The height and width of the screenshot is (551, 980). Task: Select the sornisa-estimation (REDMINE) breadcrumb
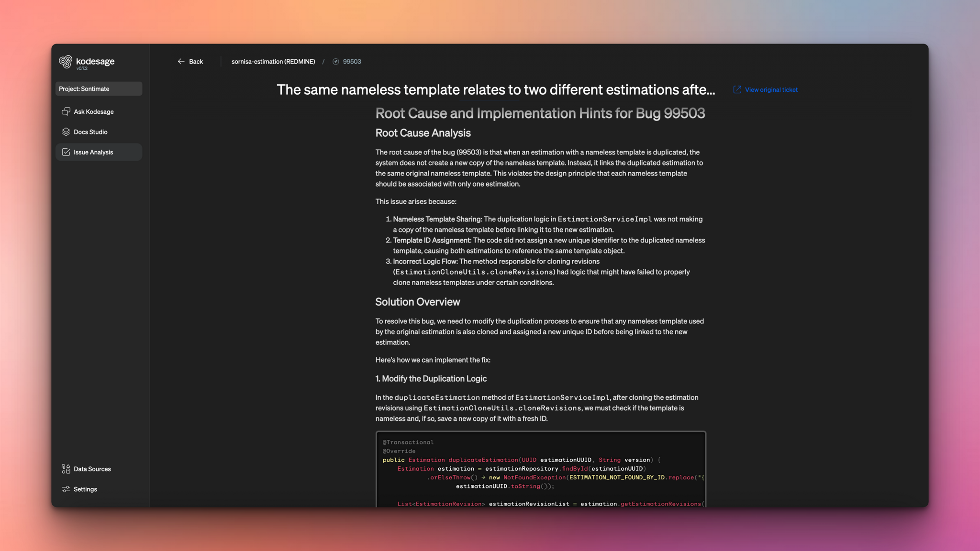click(273, 61)
